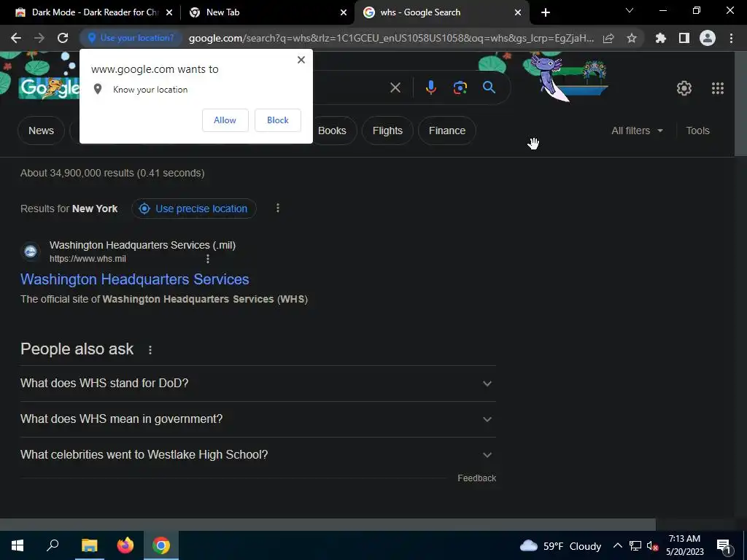The height and width of the screenshot is (560, 747).
Task: Open File Explorer from the taskbar
Action: [89, 545]
